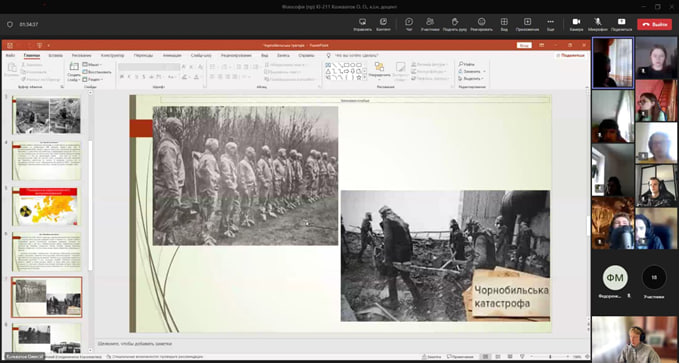680x364 pixels.
Task: Show the Teams participants list
Action: click(x=430, y=24)
